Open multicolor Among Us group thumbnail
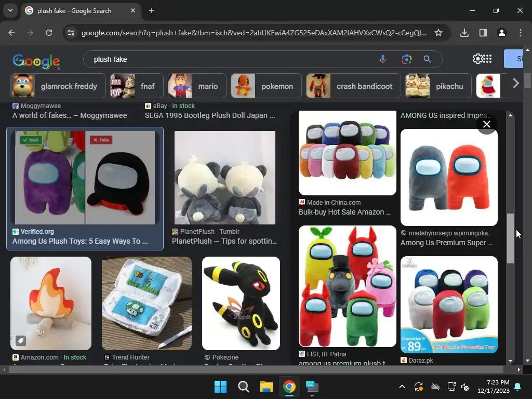The image size is (532, 399). 348,153
